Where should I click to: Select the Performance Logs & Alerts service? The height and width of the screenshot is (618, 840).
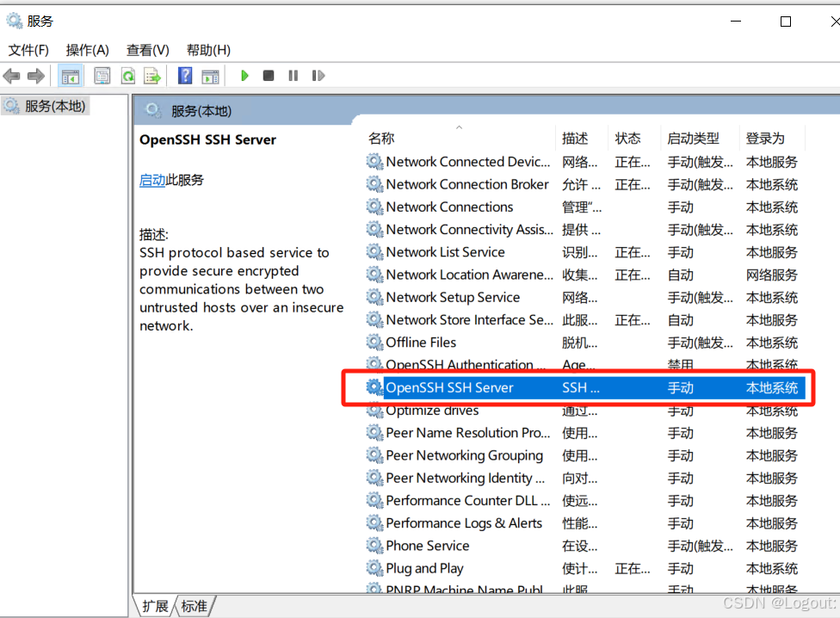pos(585,522)
